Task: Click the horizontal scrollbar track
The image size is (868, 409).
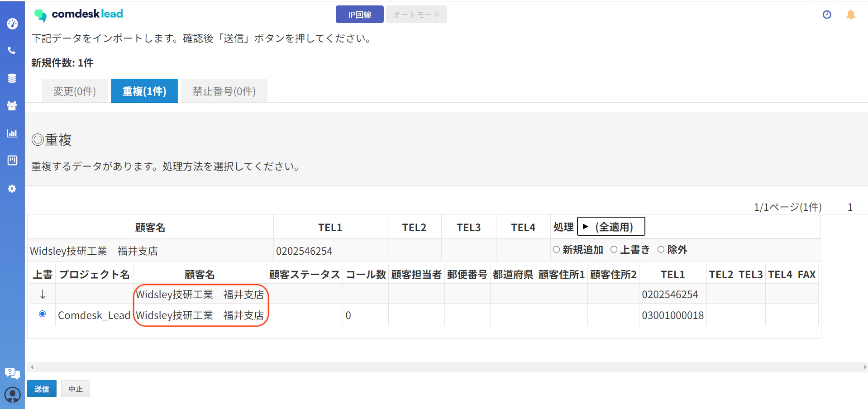Action: [448, 367]
